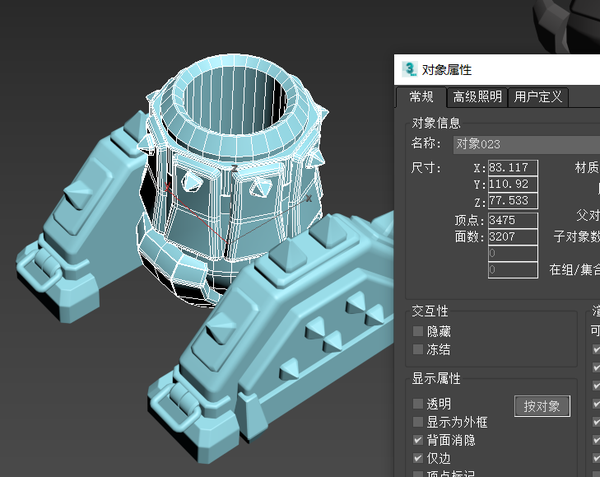Select the 常规 tab
This screenshot has height=477, width=600.
421,97
